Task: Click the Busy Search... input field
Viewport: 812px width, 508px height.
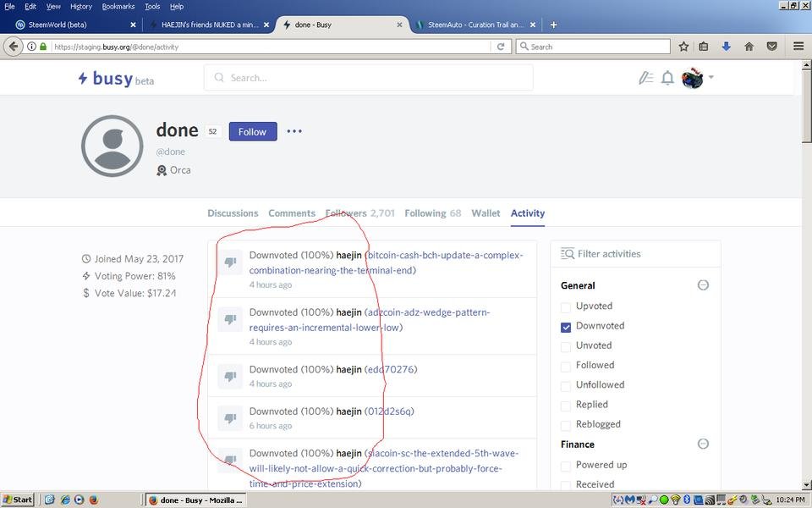Action: click(x=368, y=78)
